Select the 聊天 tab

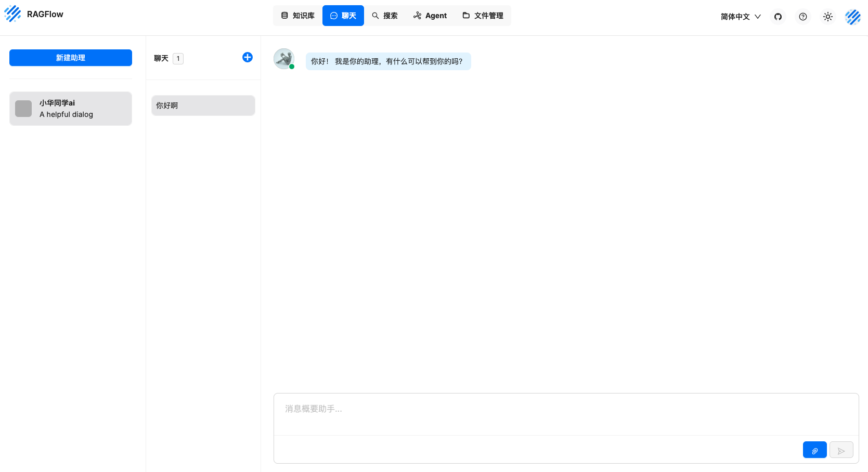[343, 16]
